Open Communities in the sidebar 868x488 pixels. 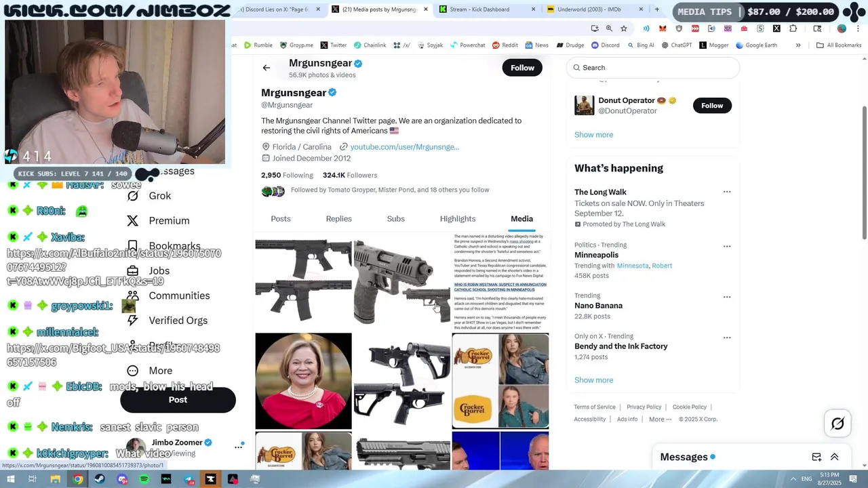click(x=168, y=296)
